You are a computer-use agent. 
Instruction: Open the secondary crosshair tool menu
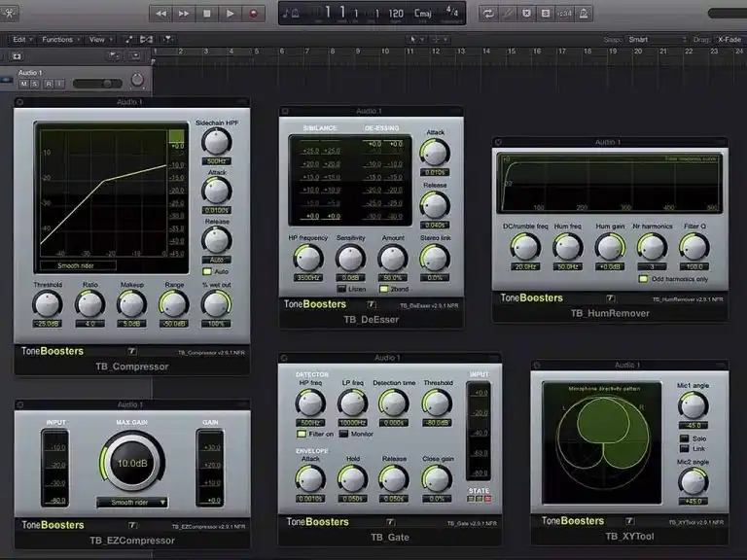click(440, 40)
